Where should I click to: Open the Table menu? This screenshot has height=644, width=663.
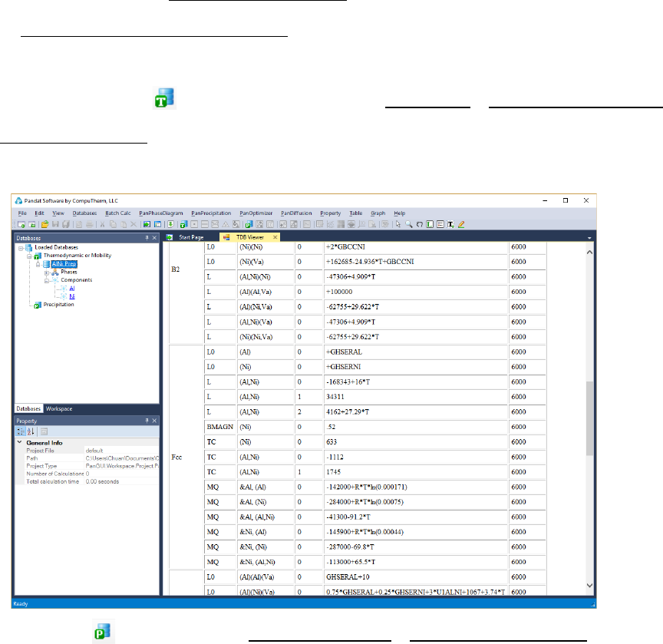pos(356,213)
